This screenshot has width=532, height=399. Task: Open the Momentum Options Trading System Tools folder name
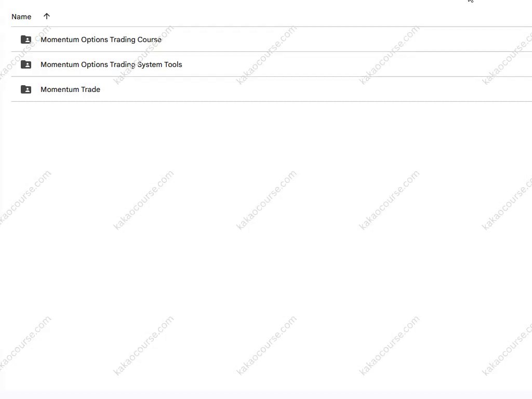pyautogui.click(x=111, y=64)
